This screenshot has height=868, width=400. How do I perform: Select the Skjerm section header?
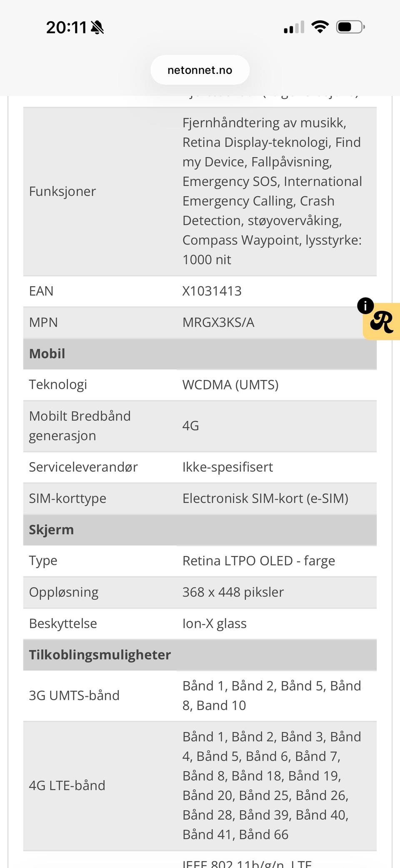click(200, 530)
